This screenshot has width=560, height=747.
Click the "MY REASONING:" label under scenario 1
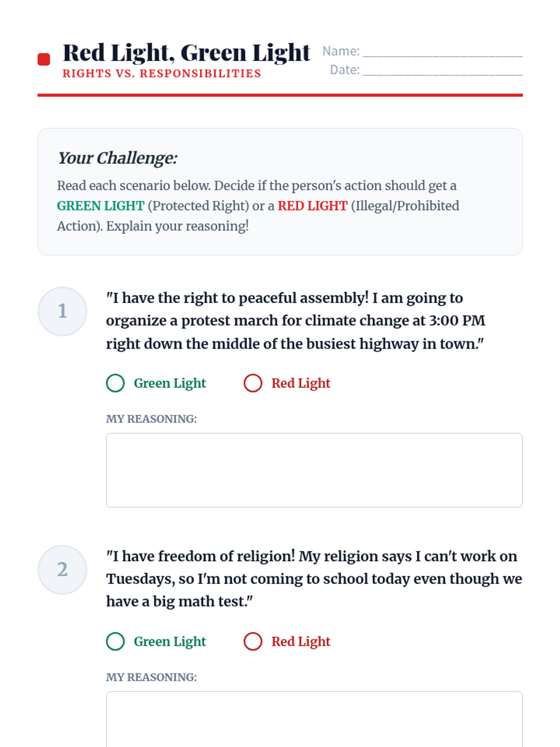pos(151,419)
